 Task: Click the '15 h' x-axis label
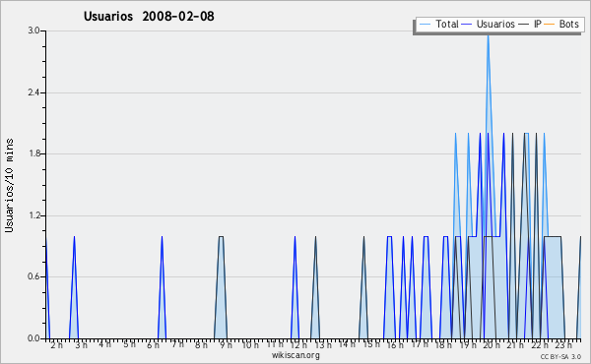371,344
